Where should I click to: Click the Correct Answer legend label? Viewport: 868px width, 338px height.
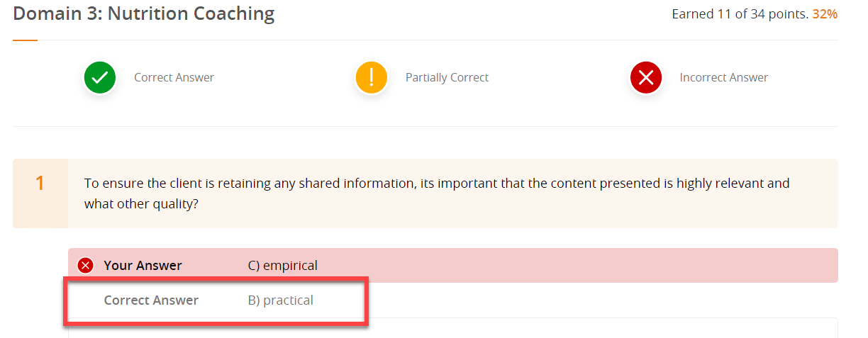[174, 78]
